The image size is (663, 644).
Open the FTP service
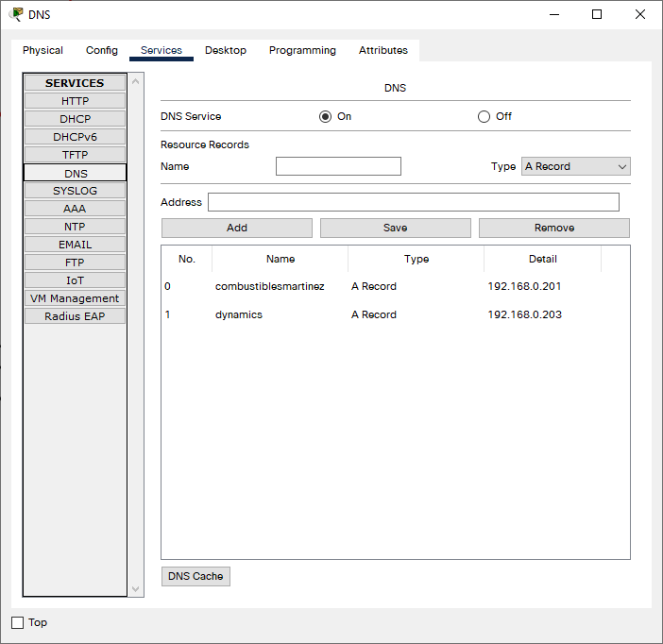75,263
